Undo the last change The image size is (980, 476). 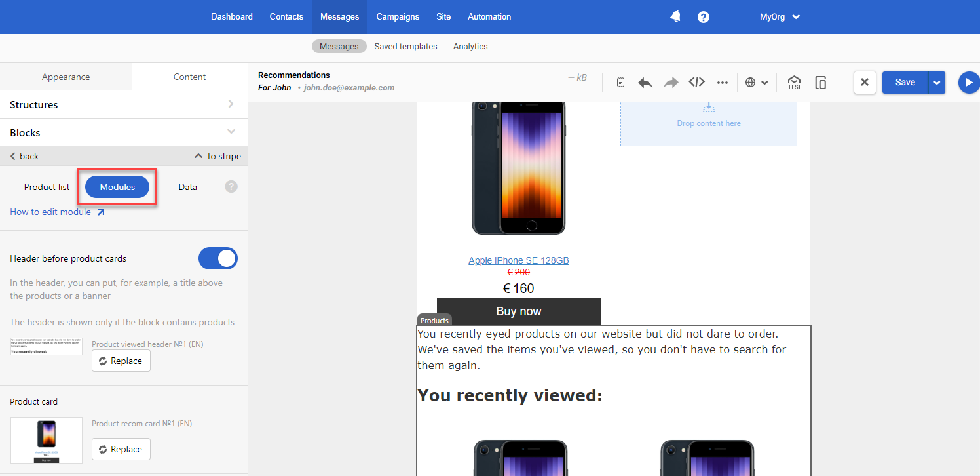click(x=645, y=83)
